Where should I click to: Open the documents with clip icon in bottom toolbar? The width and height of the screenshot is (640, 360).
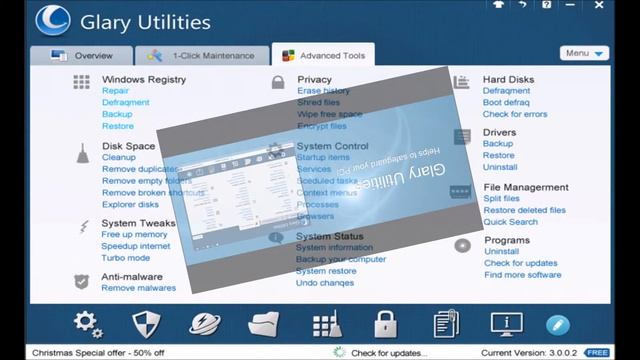point(446,324)
